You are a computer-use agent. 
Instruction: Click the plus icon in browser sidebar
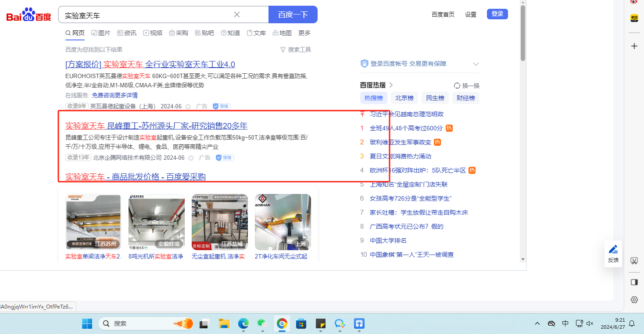[x=634, y=46]
